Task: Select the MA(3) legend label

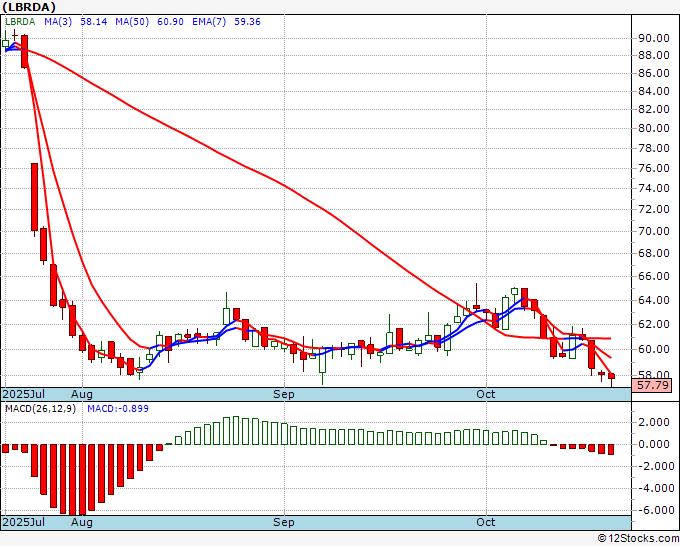Action: click(56, 20)
